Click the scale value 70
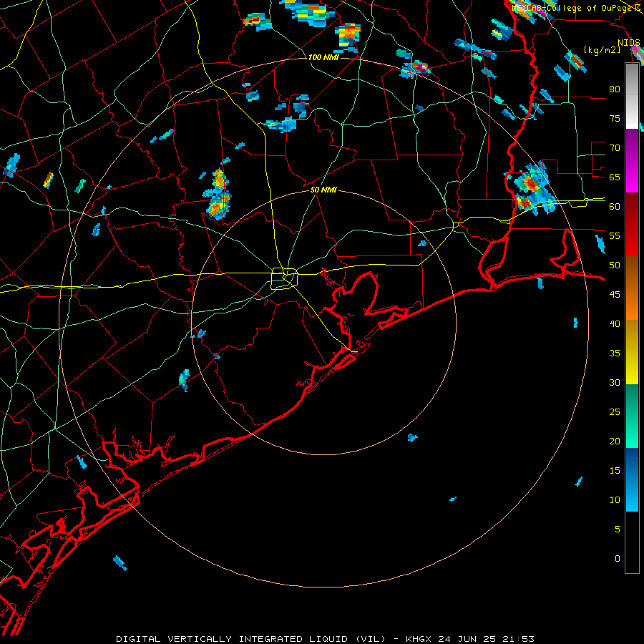The width and height of the screenshot is (644, 644). tap(615, 148)
